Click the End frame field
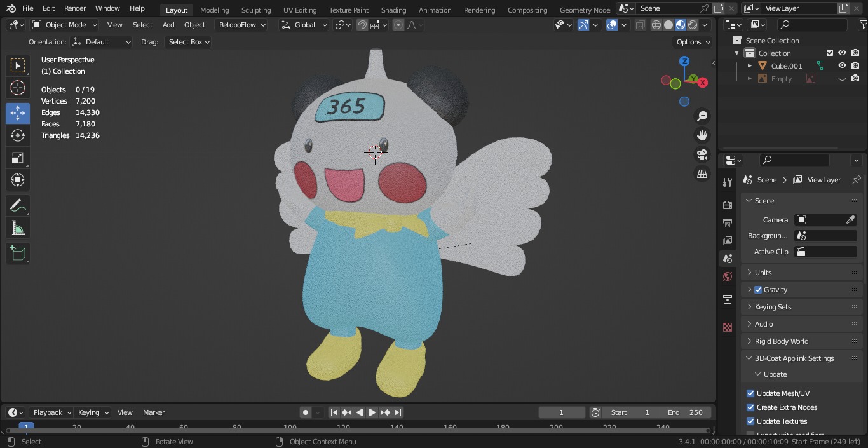 coord(685,412)
